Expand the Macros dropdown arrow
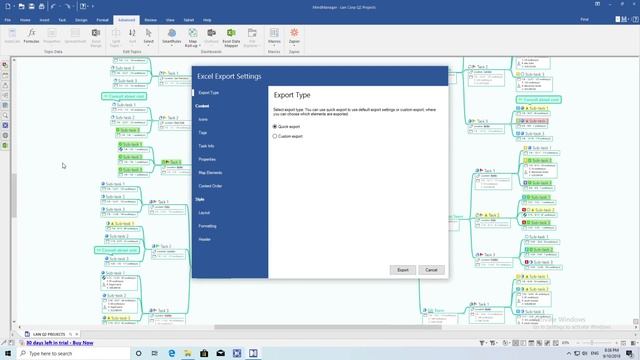This screenshot has width=640, height=360. click(274, 45)
